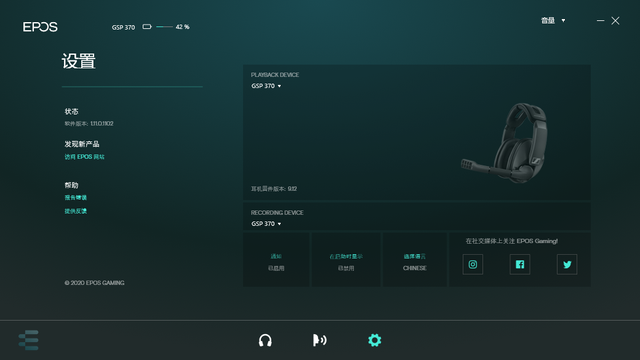
Task: Click the GSP 370 device name in header
Action: click(x=123, y=27)
